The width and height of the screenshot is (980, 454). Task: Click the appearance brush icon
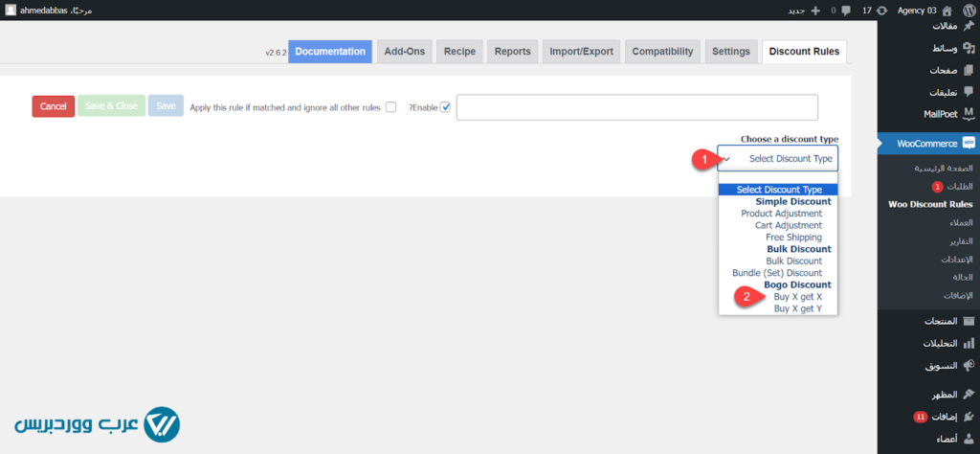(969, 395)
